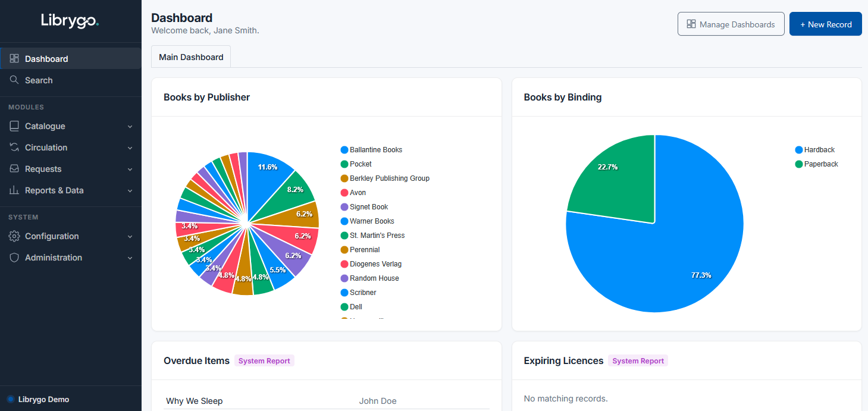Open the Catalogue menu item
This screenshot has width=868, height=411.
pyautogui.click(x=71, y=126)
